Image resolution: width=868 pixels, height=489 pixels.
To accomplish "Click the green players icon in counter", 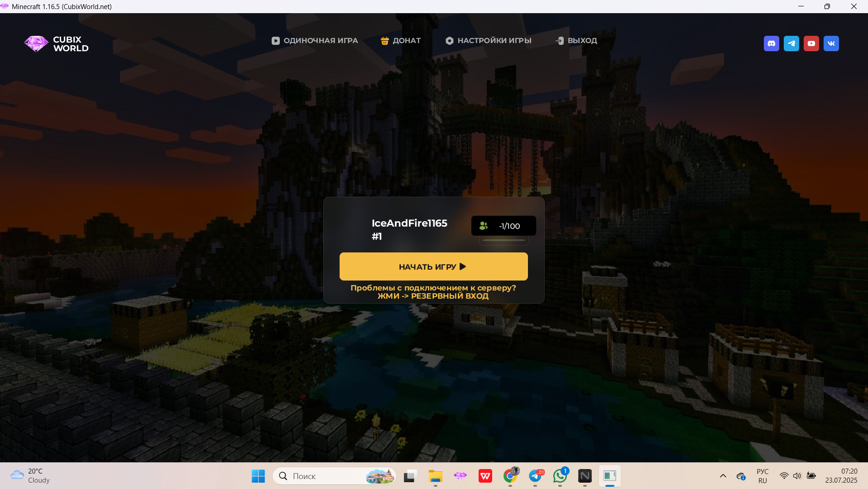I will [x=484, y=226].
